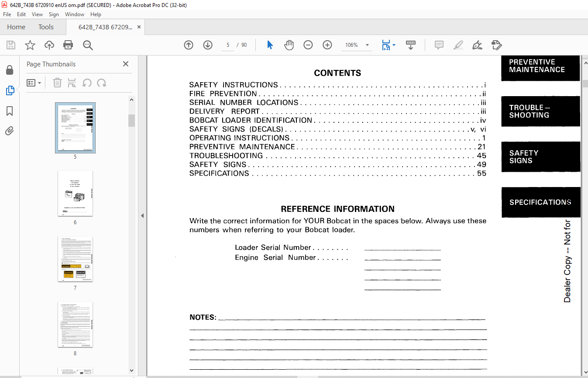Click the page number input field

pyautogui.click(x=228, y=45)
